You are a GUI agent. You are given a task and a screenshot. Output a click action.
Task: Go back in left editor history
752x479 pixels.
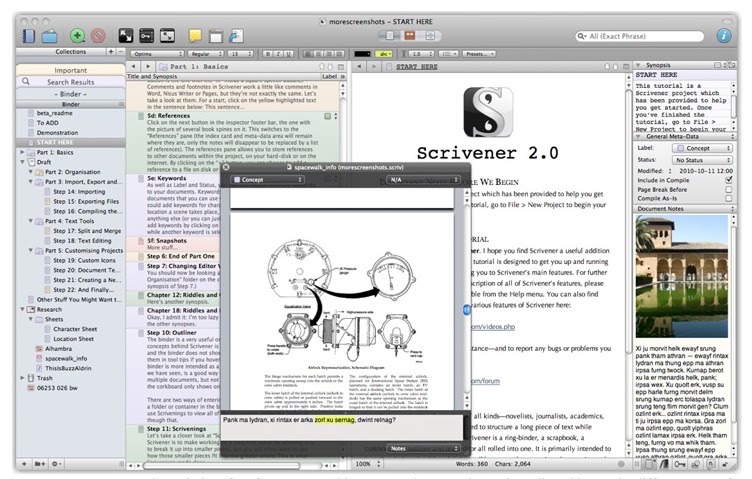(133, 67)
